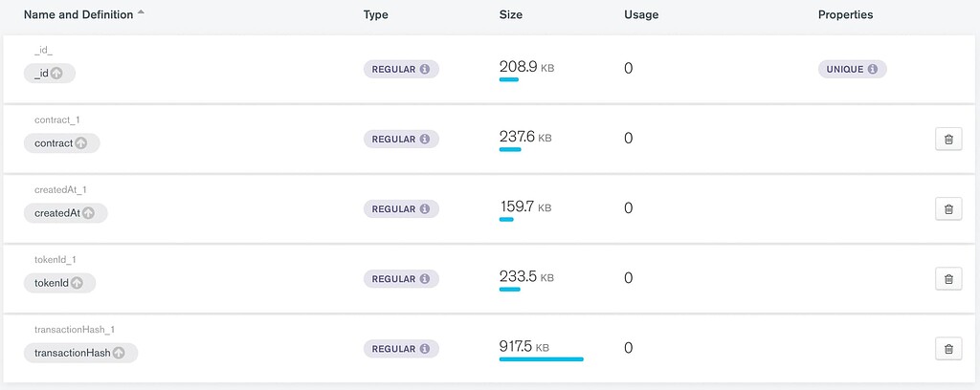This screenshot has height=390, width=980.
Task: Click the Usage column header
Action: pyautogui.click(x=640, y=15)
